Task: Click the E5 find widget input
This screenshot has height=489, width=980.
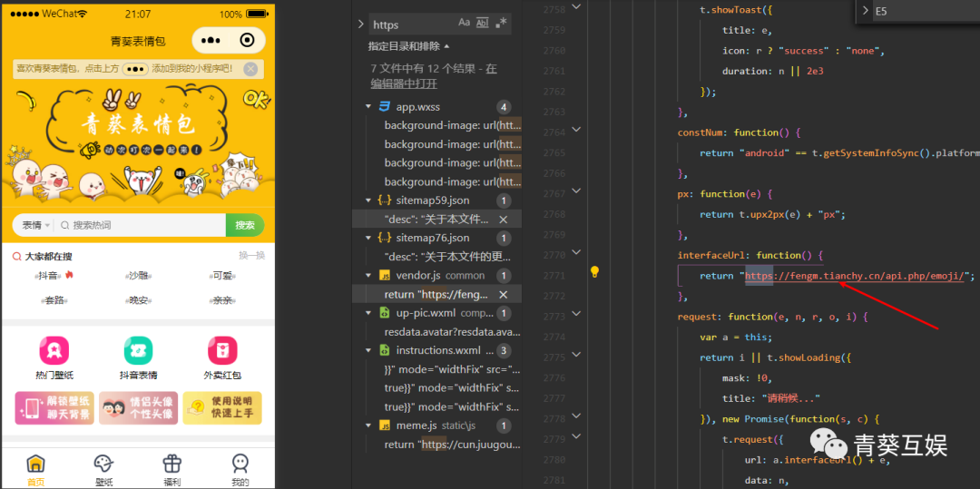Action: pos(926,11)
